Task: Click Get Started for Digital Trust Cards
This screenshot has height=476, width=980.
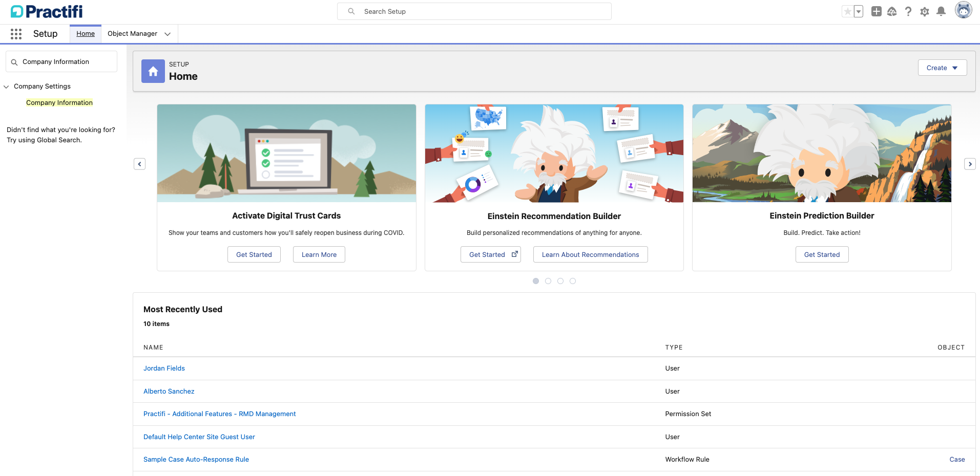Action: click(254, 254)
